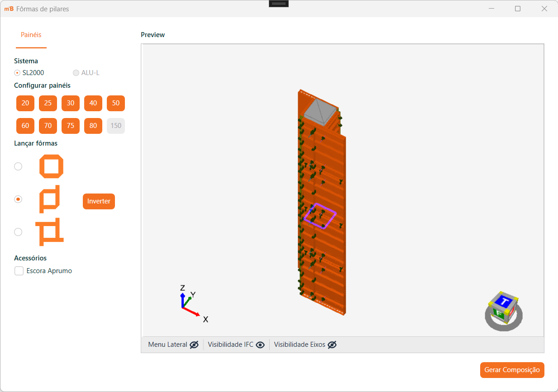558x392 pixels.
Task: Select the first formwork layout radio button
Action: tap(18, 166)
